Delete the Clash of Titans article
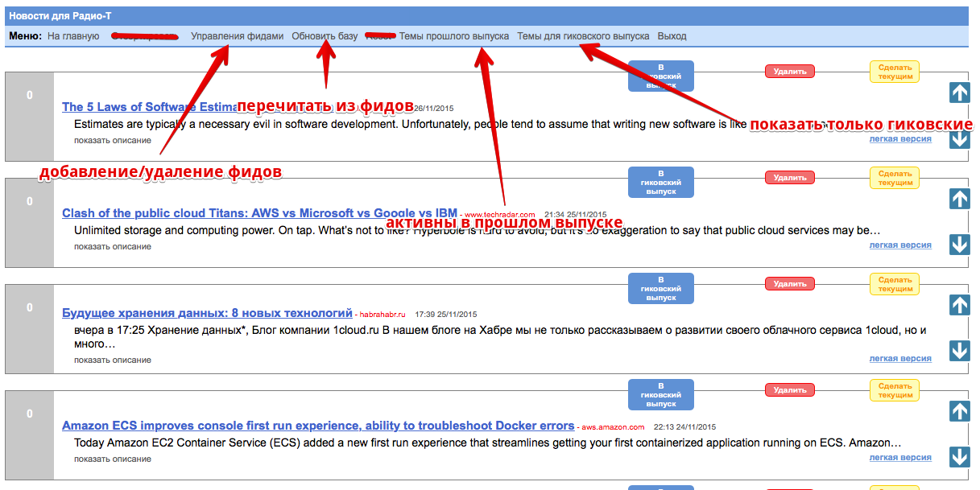 click(789, 178)
